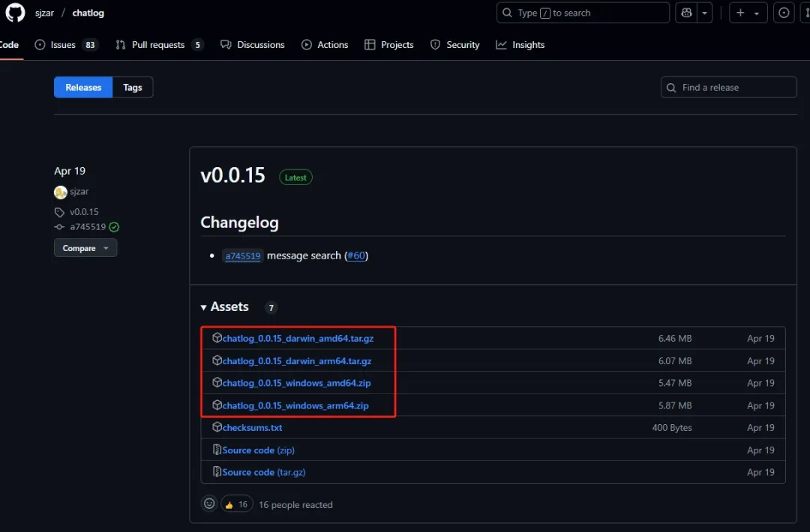The height and width of the screenshot is (532, 810).
Task: Open commit a745519 in the sidebar
Action: coord(88,226)
